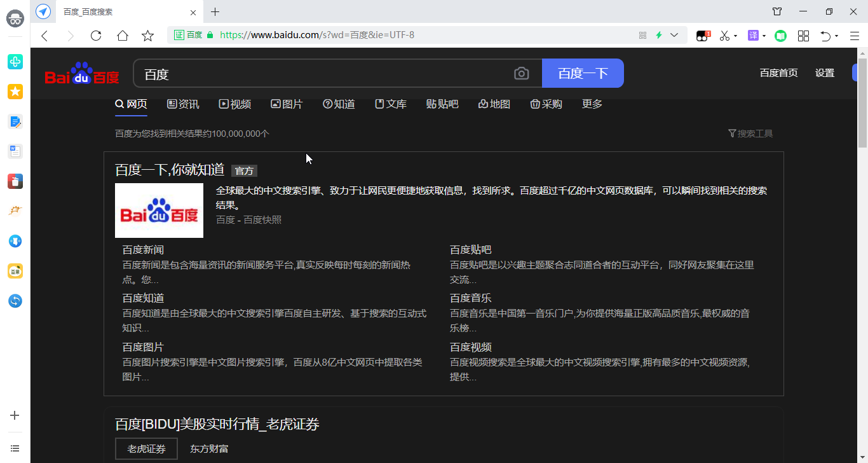The height and width of the screenshot is (463, 868).
Task: Open the undo closed tabs dropdown arrow
Action: [837, 36]
